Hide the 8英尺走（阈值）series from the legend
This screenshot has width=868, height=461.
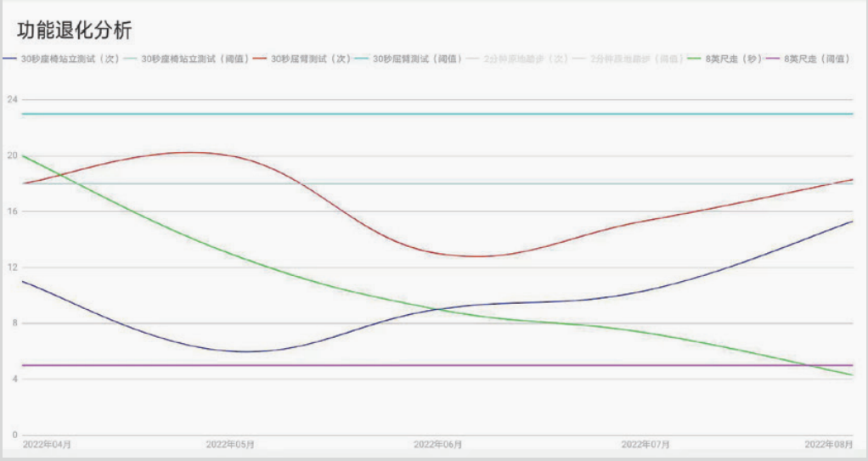816,59
